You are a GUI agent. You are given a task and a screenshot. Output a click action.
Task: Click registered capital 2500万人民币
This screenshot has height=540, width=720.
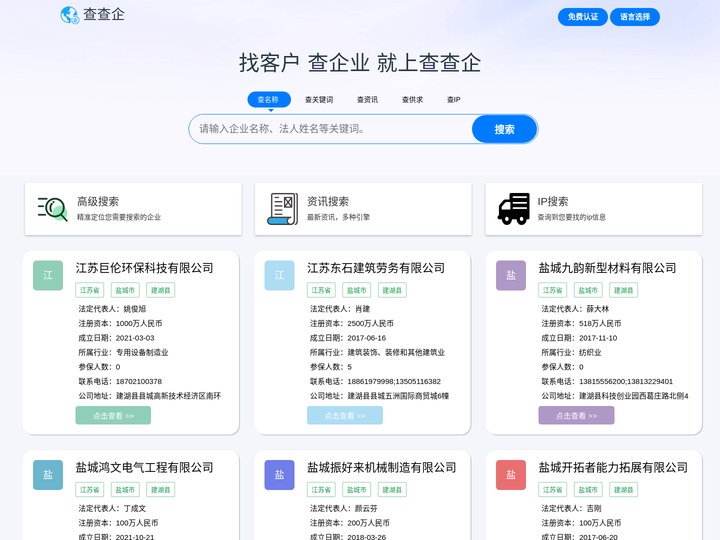click(370, 324)
